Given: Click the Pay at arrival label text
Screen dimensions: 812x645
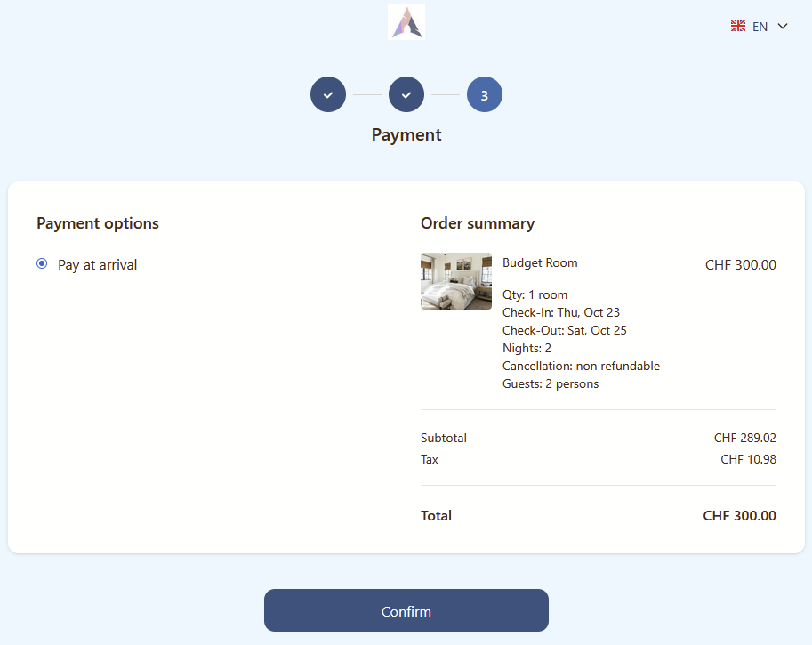Looking at the screenshot, I should [x=98, y=265].
